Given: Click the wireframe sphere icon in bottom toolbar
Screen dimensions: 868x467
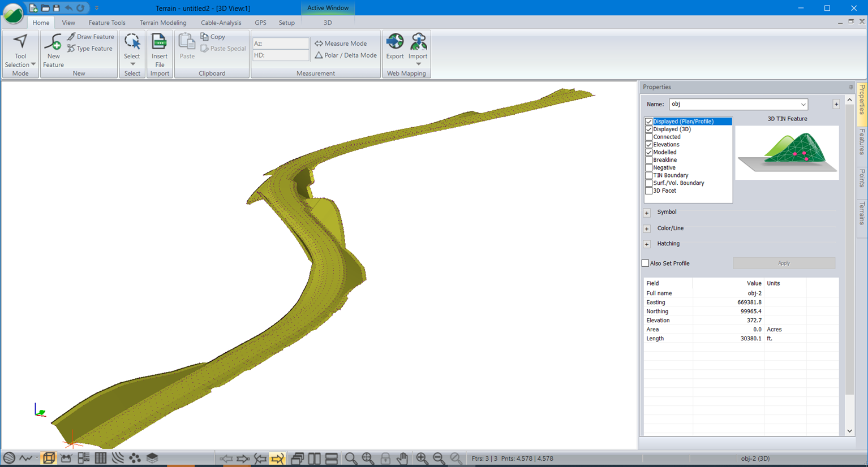Looking at the screenshot, I should (x=9, y=458).
